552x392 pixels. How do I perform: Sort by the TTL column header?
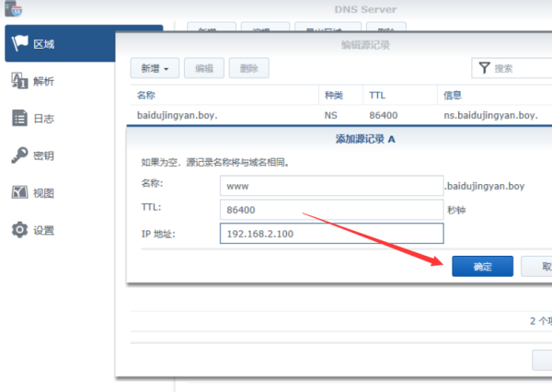coord(400,95)
